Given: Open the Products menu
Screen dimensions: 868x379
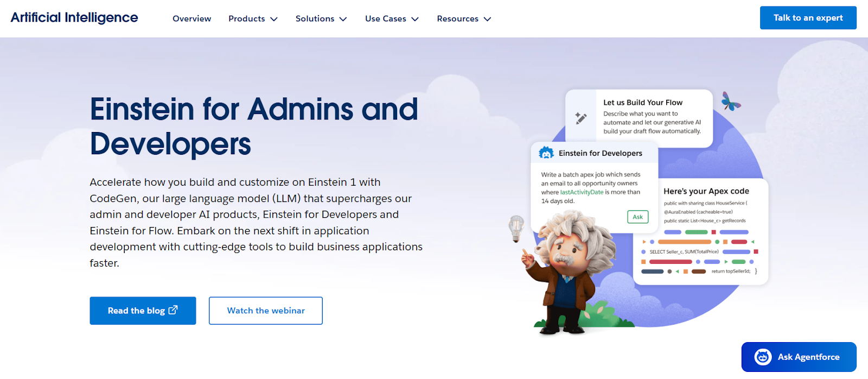Looking at the screenshot, I should point(253,18).
